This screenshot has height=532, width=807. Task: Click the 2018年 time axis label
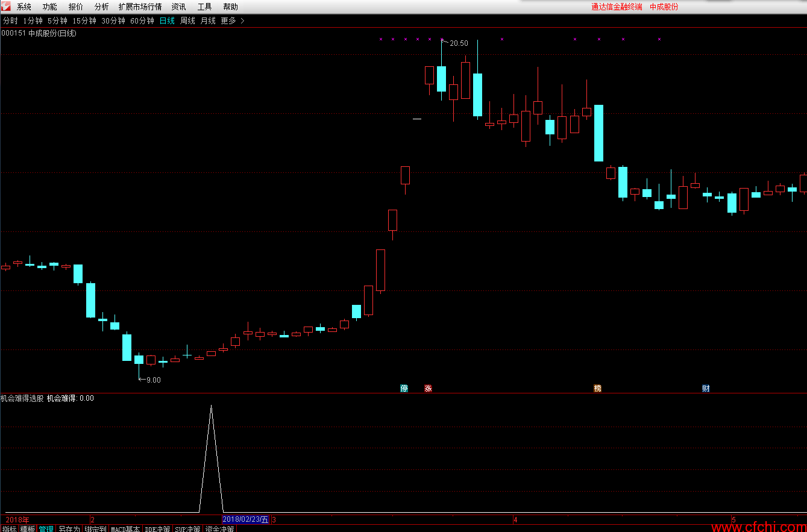click(x=17, y=519)
